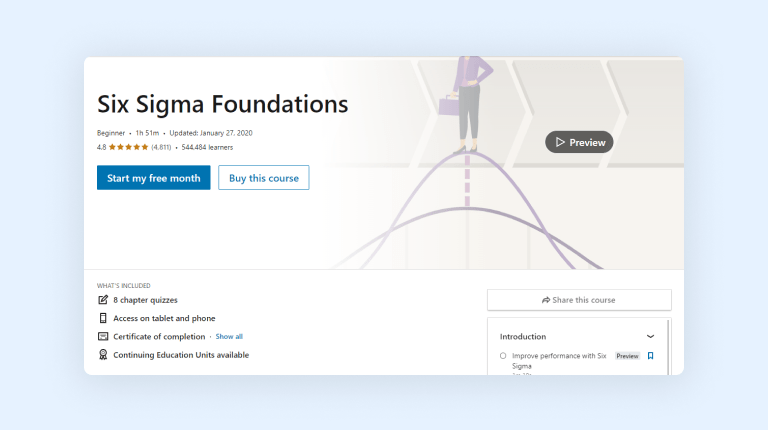768x430 pixels.
Task: Click Share this course button
Action: 579,300
